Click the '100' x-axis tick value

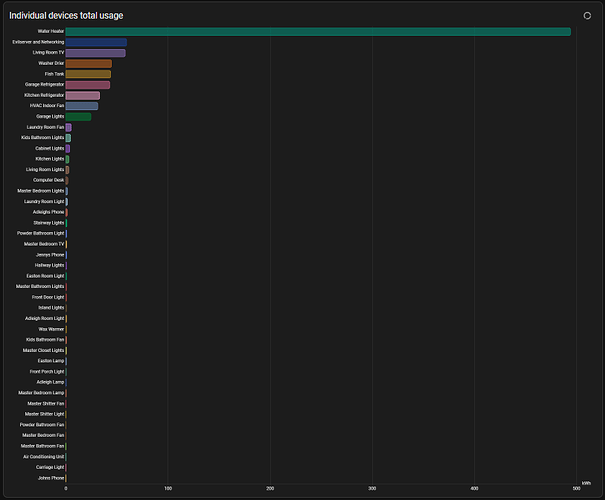point(168,489)
